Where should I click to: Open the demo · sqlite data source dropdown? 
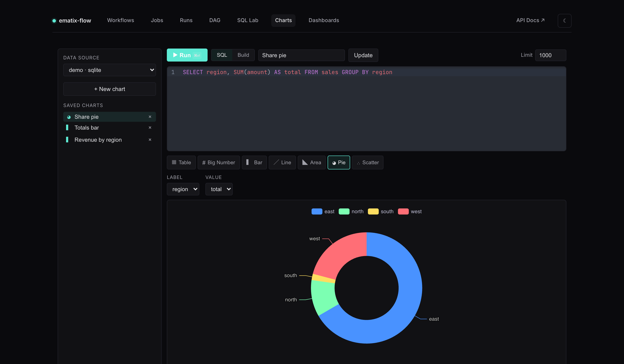coord(109,70)
